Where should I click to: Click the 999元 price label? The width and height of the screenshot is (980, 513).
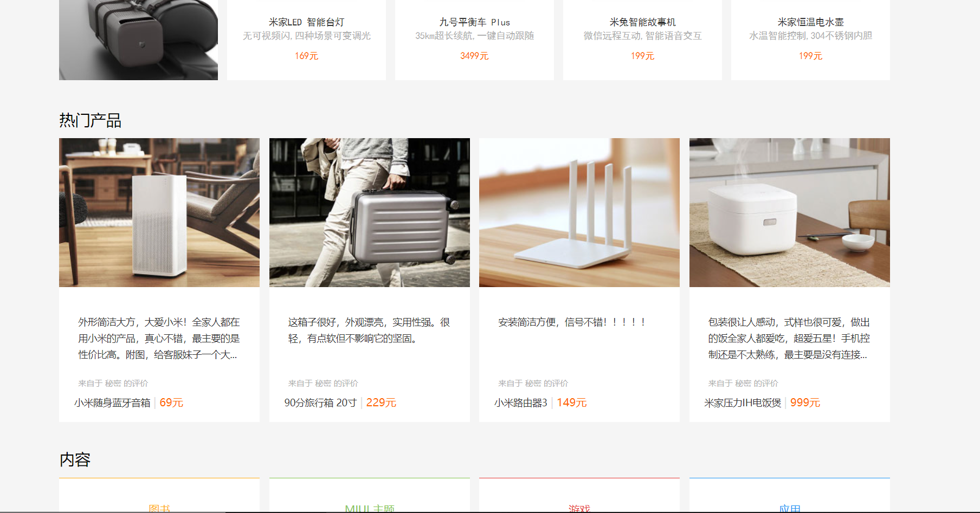(x=805, y=403)
